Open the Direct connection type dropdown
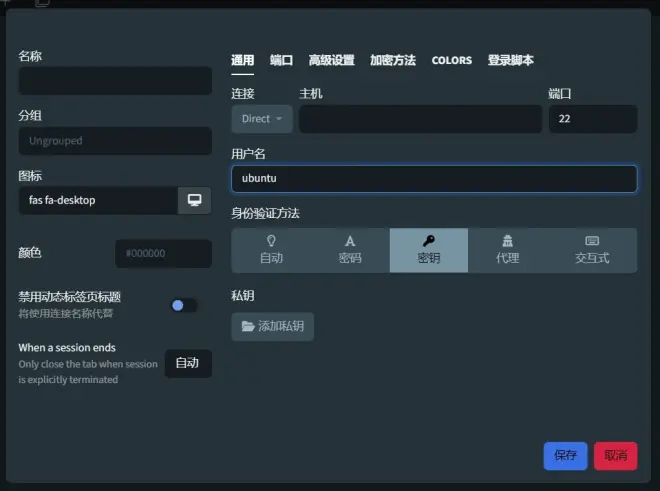The height and width of the screenshot is (491, 660). pyautogui.click(x=261, y=119)
